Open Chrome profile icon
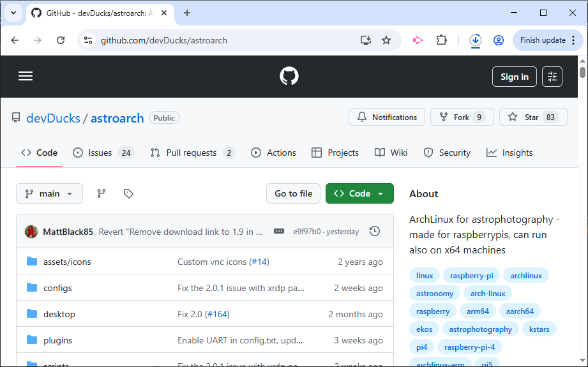The width and height of the screenshot is (588, 367). pos(499,40)
